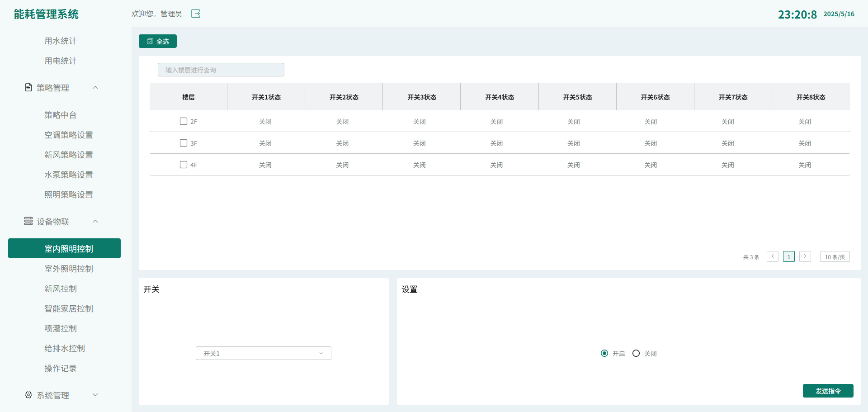Open the 开关1 dropdown selector

[x=263, y=353]
